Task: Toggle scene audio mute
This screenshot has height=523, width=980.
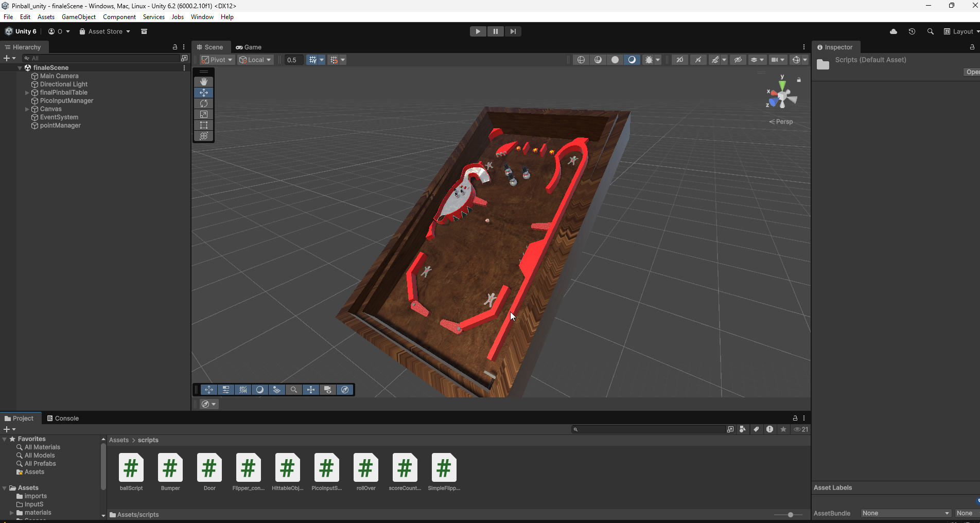Action: pyautogui.click(x=698, y=60)
